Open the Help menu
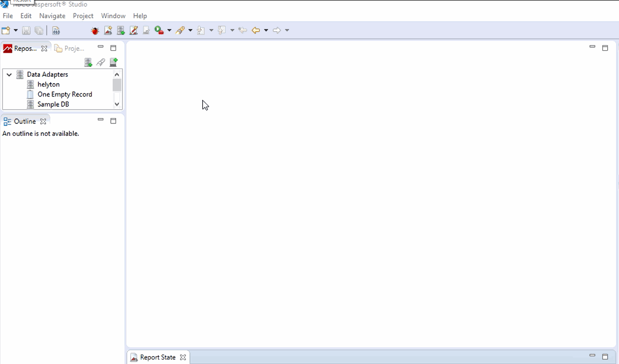The width and height of the screenshot is (619, 364). [140, 16]
